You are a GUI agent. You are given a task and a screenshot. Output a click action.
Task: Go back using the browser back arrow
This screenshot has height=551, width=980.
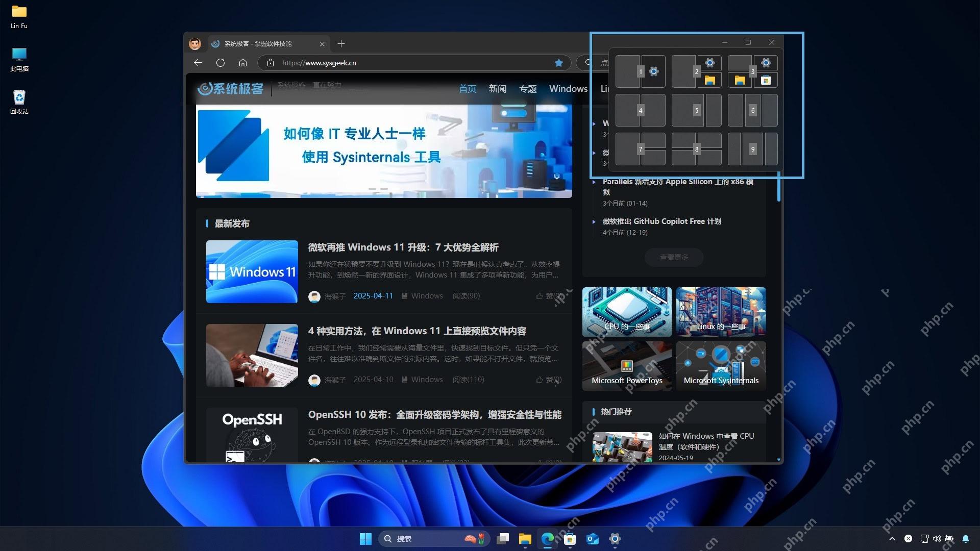pos(198,63)
